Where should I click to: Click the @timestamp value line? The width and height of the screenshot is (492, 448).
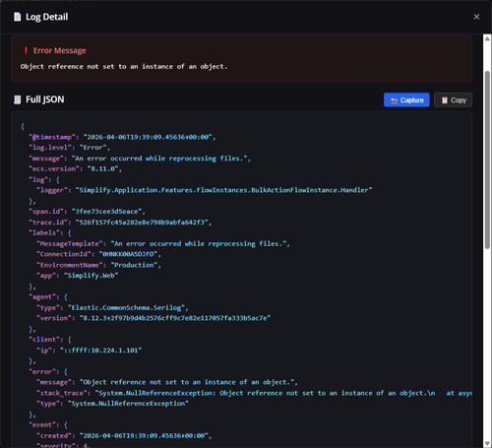(122, 137)
